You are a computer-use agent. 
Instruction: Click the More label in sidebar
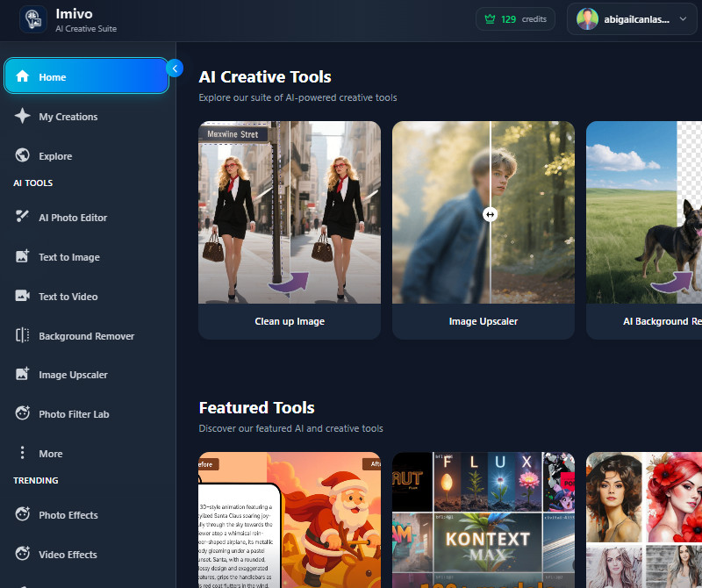pyautogui.click(x=51, y=454)
